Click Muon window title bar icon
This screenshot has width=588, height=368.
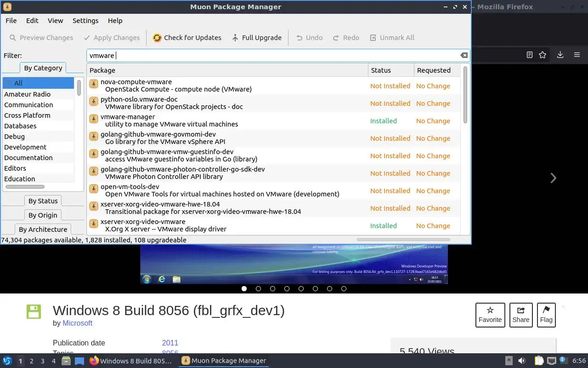click(x=7, y=7)
